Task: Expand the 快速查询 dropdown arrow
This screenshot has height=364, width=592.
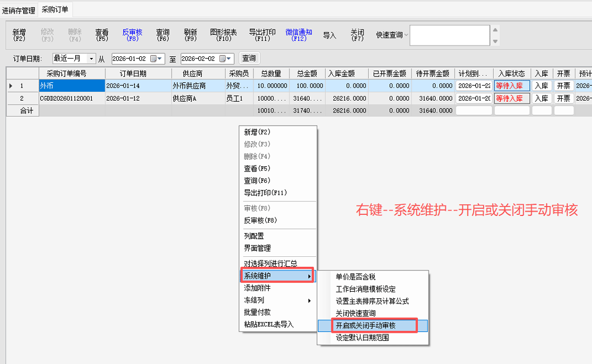Action: coord(406,36)
